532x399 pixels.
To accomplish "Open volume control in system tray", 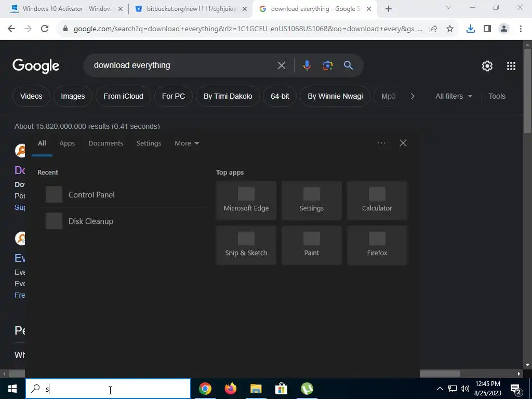I will [x=465, y=389].
